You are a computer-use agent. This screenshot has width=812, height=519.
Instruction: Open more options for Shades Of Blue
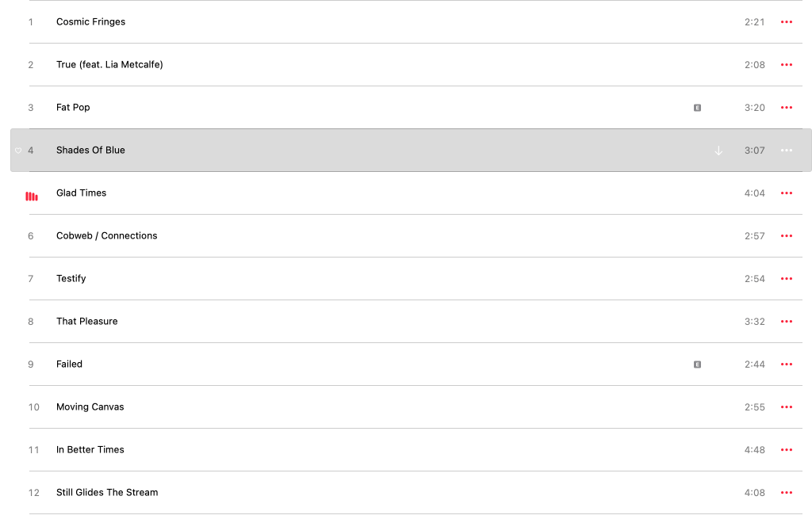(787, 151)
